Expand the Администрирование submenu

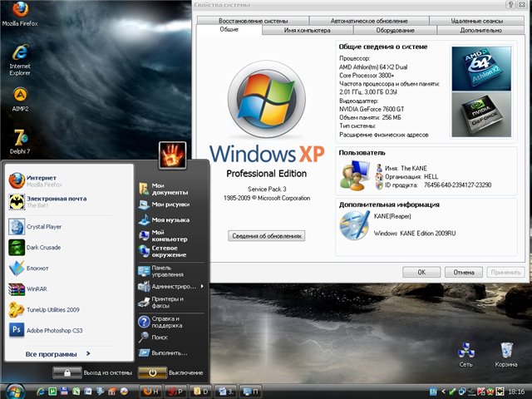point(171,286)
